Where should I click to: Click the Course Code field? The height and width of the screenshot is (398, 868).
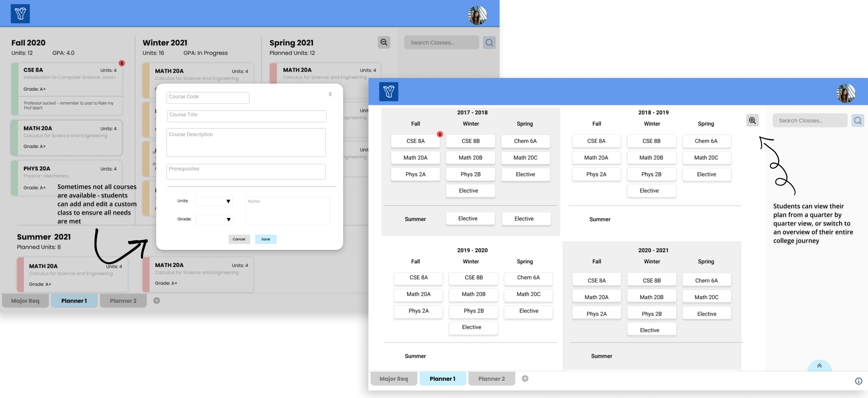coord(208,97)
